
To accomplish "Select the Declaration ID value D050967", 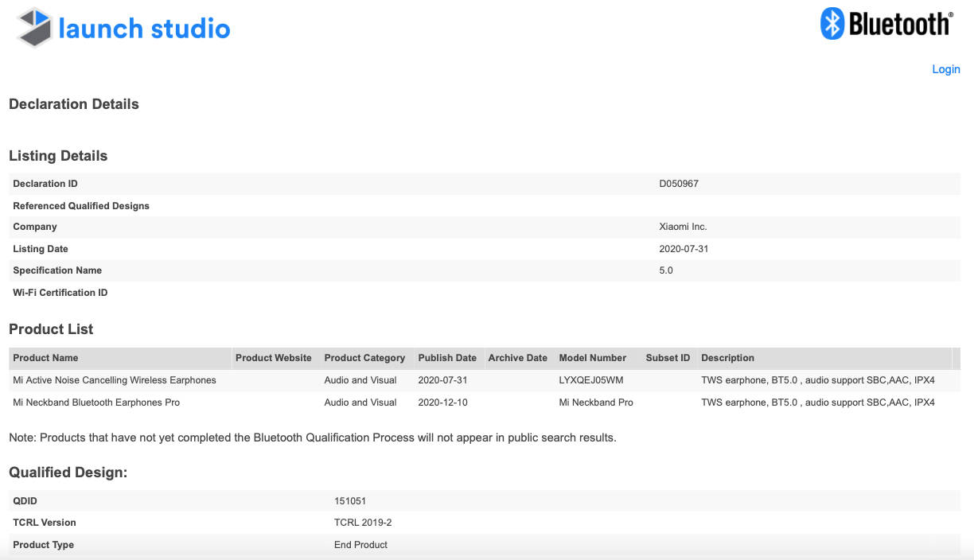I will (679, 184).
